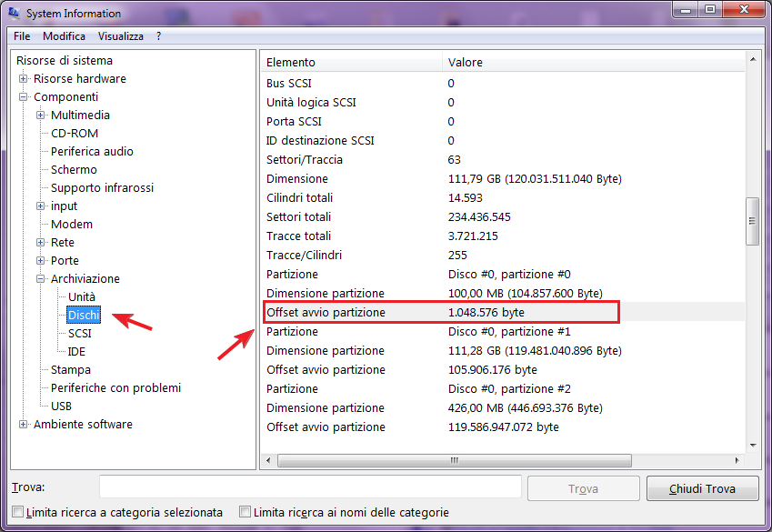Expand the Rete node

point(40,242)
